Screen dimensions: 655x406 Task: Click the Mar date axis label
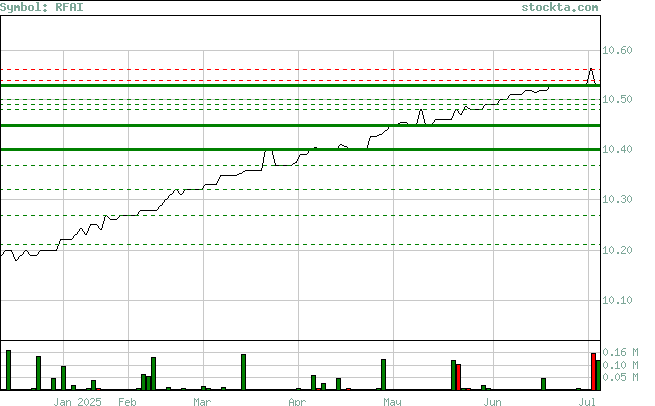point(202,401)
